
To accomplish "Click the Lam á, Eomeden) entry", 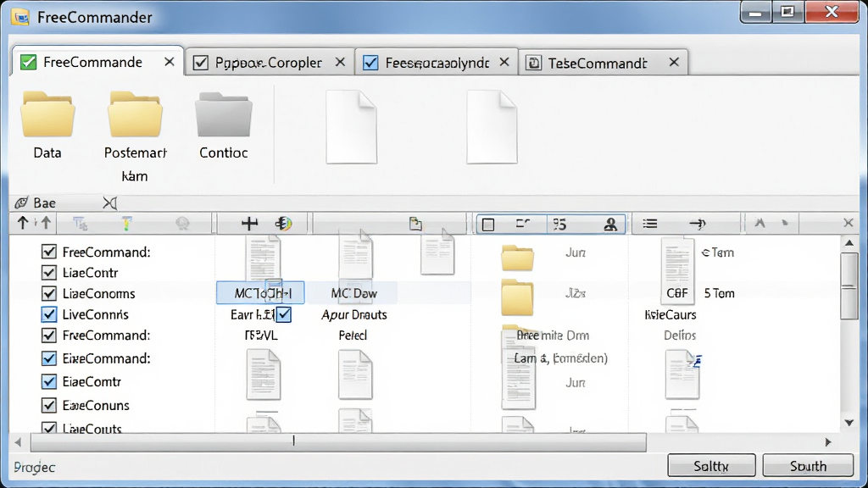I will (x=561, y=358).
